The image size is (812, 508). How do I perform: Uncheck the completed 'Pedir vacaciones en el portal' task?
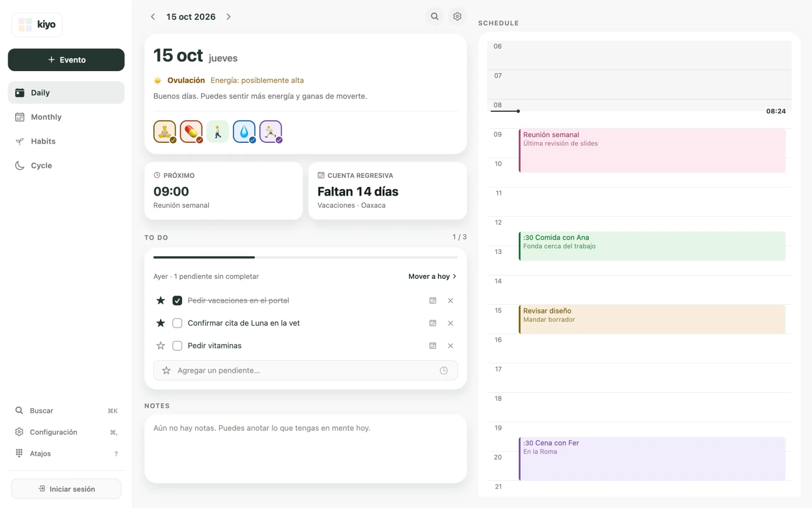[x=177, y=301]
